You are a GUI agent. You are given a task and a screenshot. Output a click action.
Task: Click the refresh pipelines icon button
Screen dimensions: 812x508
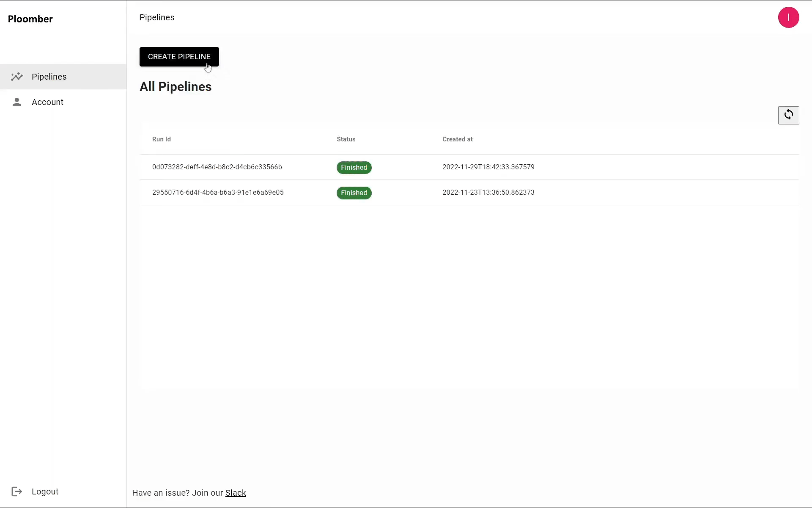click(x=788, y=115)
